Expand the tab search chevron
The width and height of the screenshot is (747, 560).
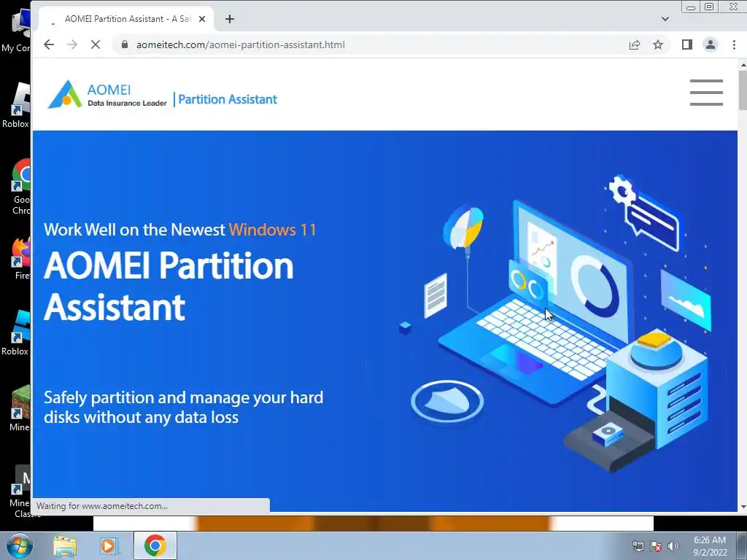point(665,19)
